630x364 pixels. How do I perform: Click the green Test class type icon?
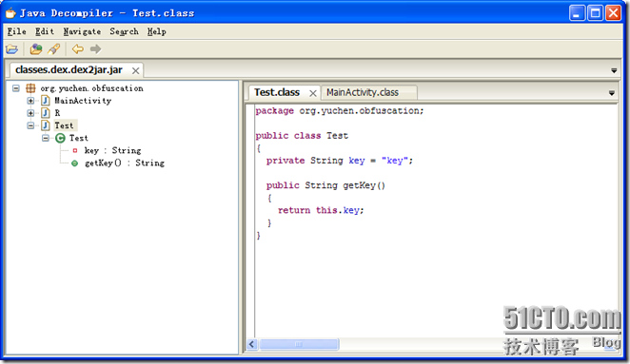60,139
